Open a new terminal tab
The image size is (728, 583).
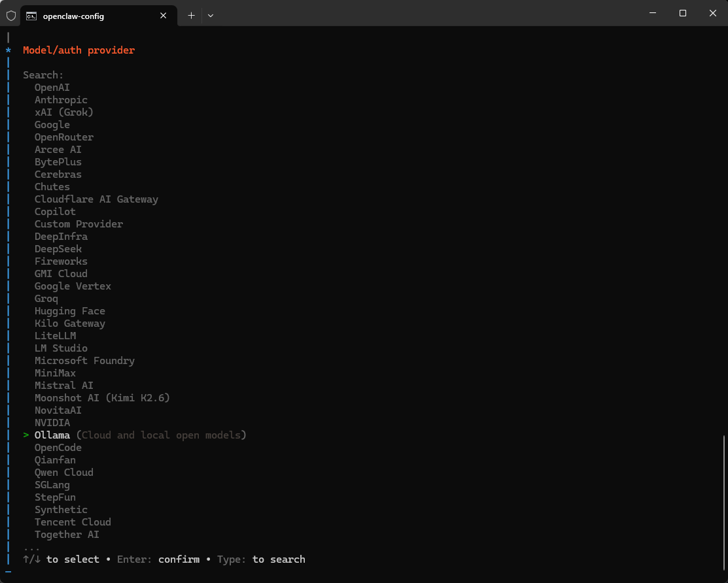pyautogui.click(x=191, y=16)
